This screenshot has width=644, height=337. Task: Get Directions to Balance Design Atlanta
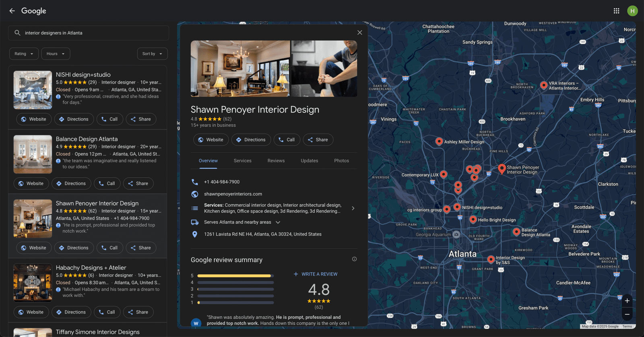coord(71,183)
